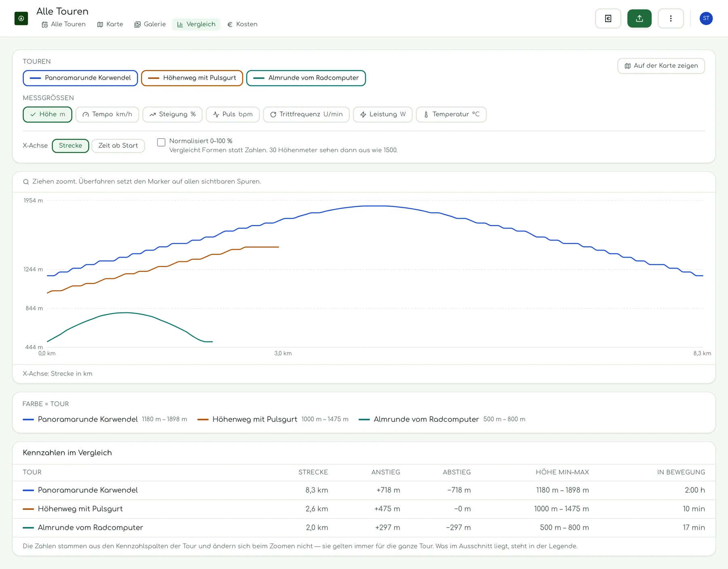The image size is (728, 569).
Task: Click the green app logo icon
Action: pyautogui.click(x=21, y=18)
